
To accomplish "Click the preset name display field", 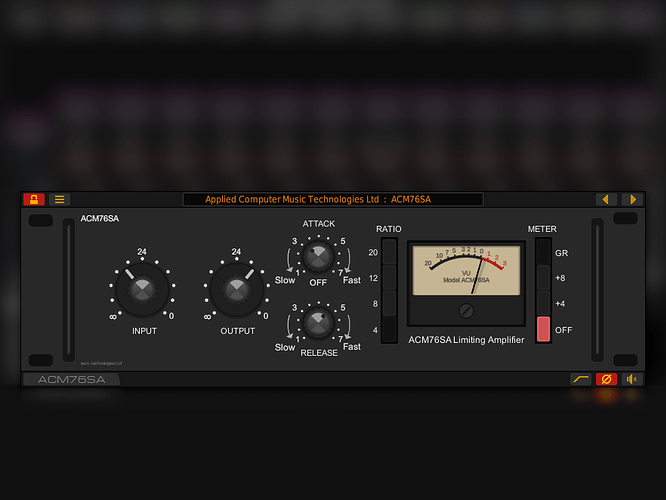I will tap(332, 200).
